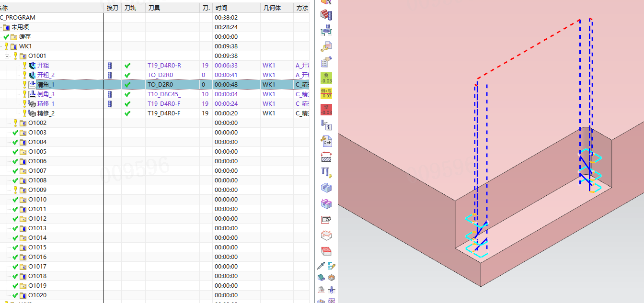The height and width of the screenshot is (303, 644).
Task: Click the red 壁 -0.03 icon
Action: (326, 110)
